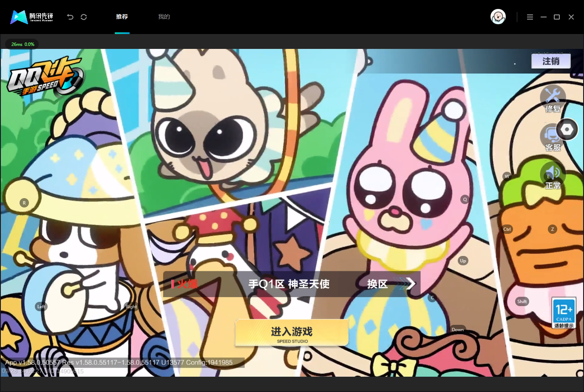Click the W key mapping marker
584x392 pixels.
507,176
